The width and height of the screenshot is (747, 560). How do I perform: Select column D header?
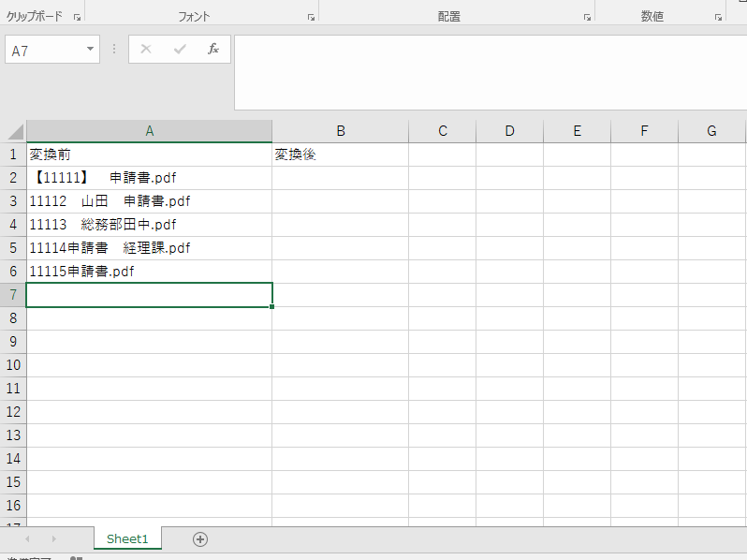click(x=509, y=131)
